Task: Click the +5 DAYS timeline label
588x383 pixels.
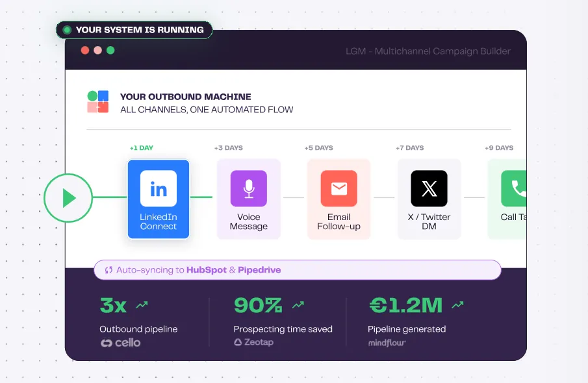Action: [x=319, y=147]
